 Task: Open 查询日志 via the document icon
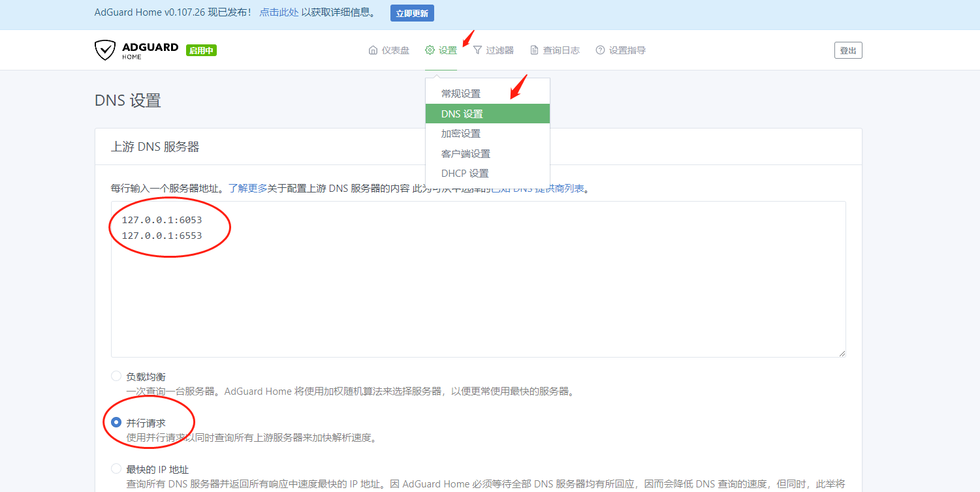(x=534, y=50)
